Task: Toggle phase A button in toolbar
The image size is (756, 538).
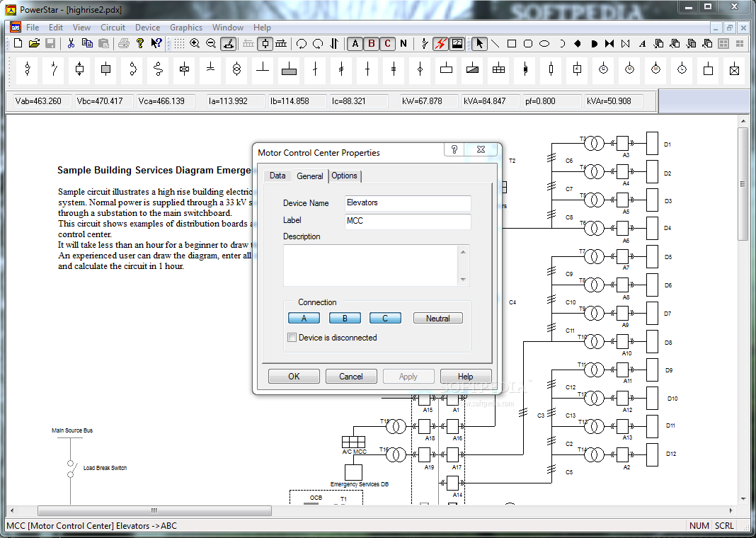Action: [x=355, y=44]
